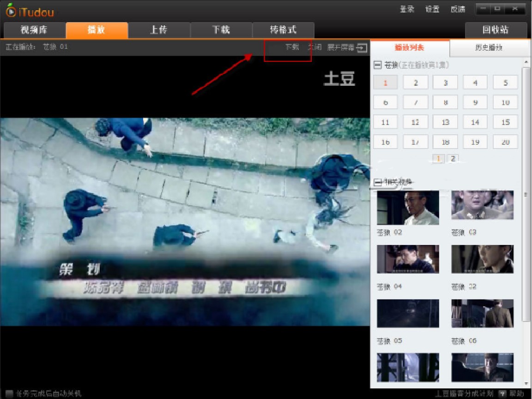The height and width of the screenshot is (399, 532).
Task: Open the 苍狼 04 thumbnail
Action: coord(408,259)
